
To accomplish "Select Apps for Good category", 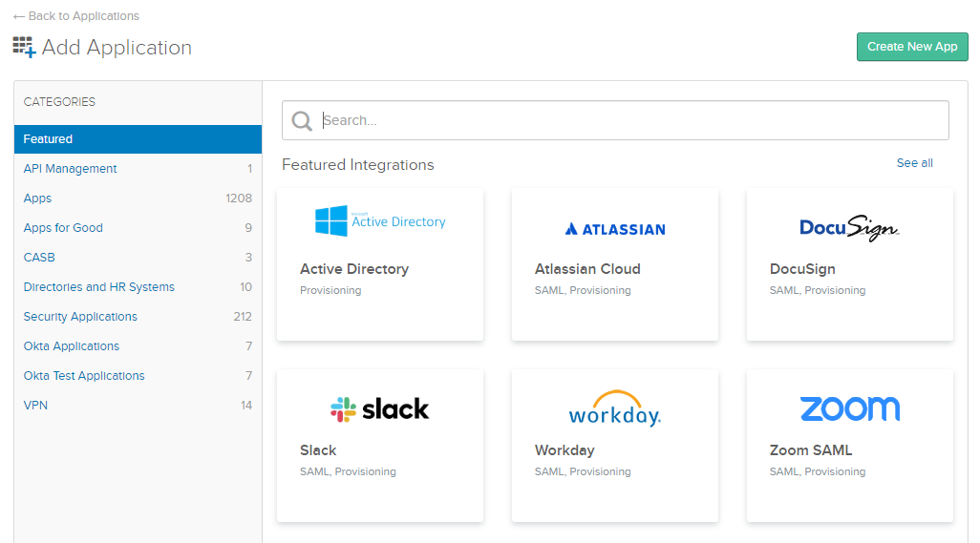I will 63,228.
